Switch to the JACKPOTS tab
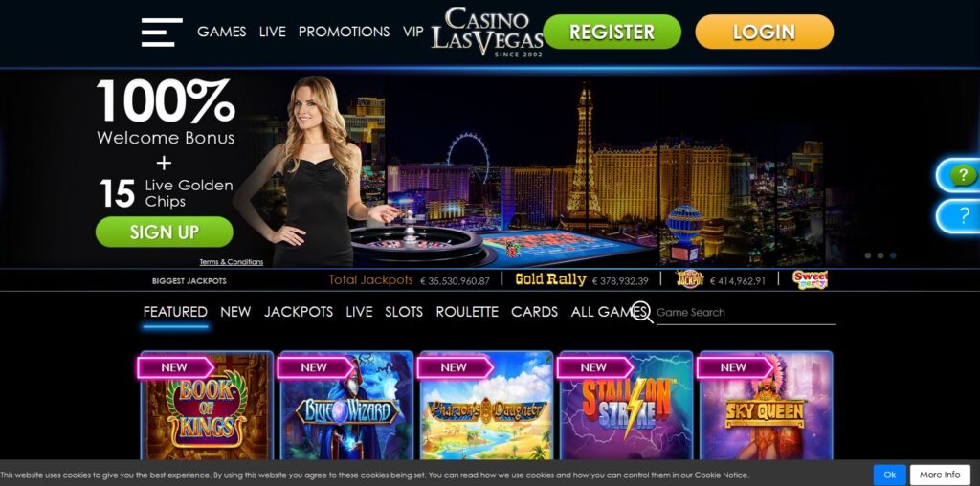This screenshot has width=980, height=486. (299, 312)
